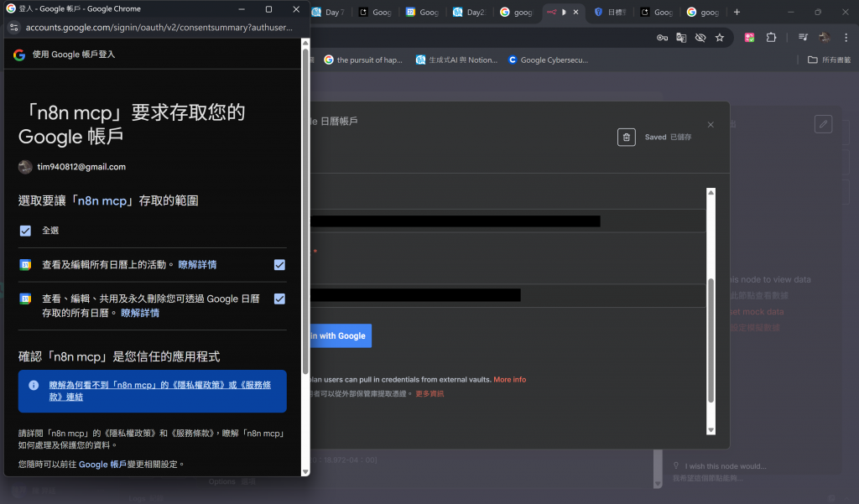Screen dimensions: 859x504
Task: Open the 'I wish this node would...' link
Action: [726, 466]
